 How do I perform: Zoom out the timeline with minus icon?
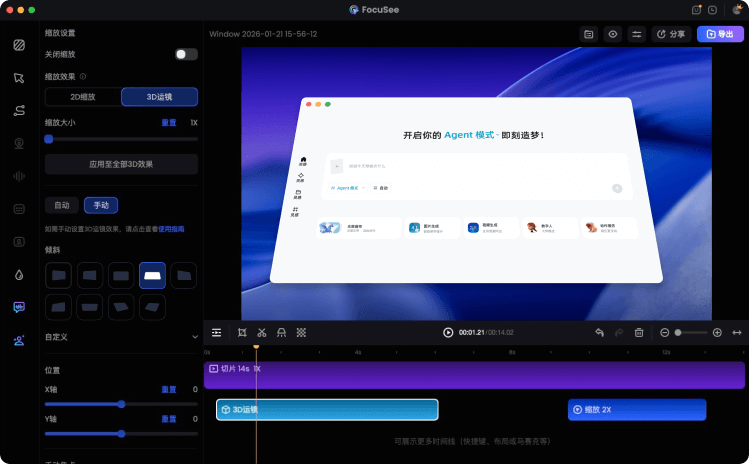[x=664, y=333]
